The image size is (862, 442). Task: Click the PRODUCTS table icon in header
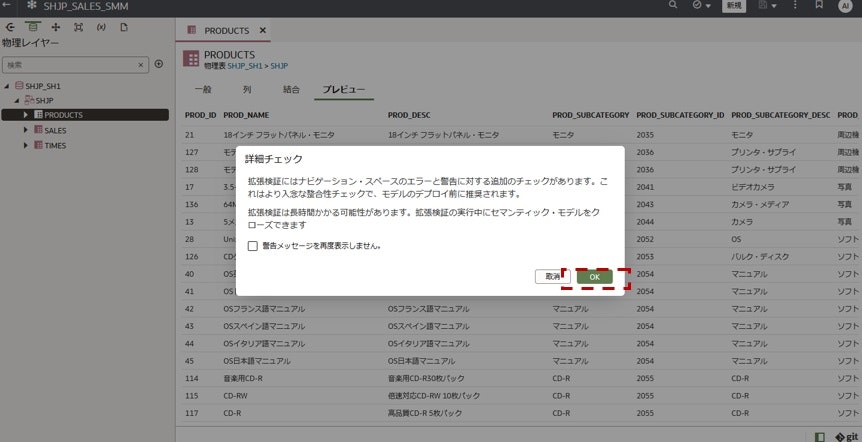coord(191,58)
